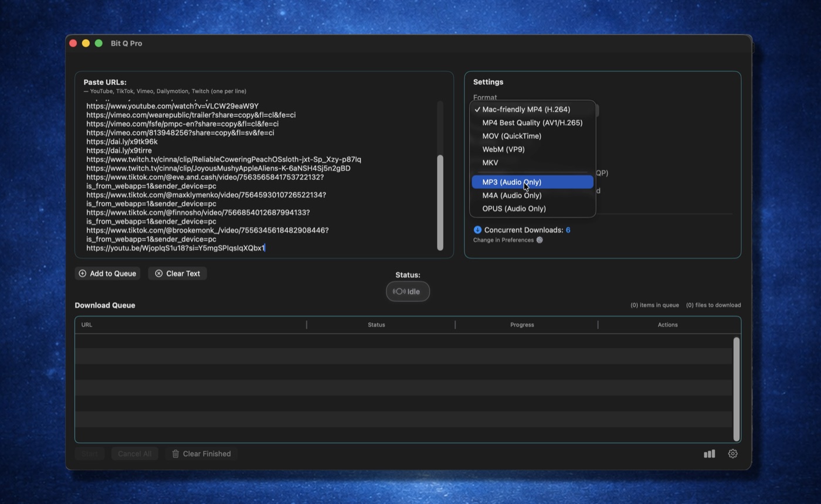Screen dimensions: 821x504
Task: Select MKV format option
Action: 532,163
